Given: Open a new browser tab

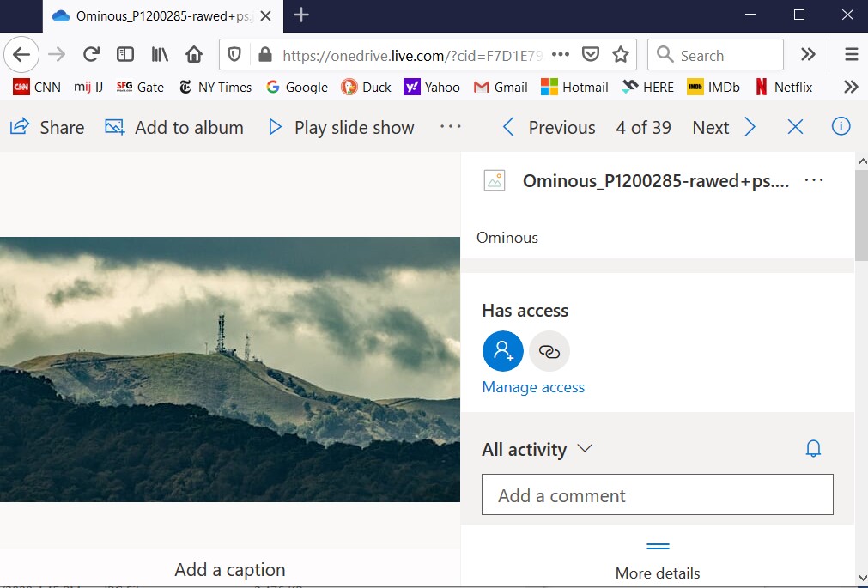Looking at the screenshot, I should click(301, 15).
